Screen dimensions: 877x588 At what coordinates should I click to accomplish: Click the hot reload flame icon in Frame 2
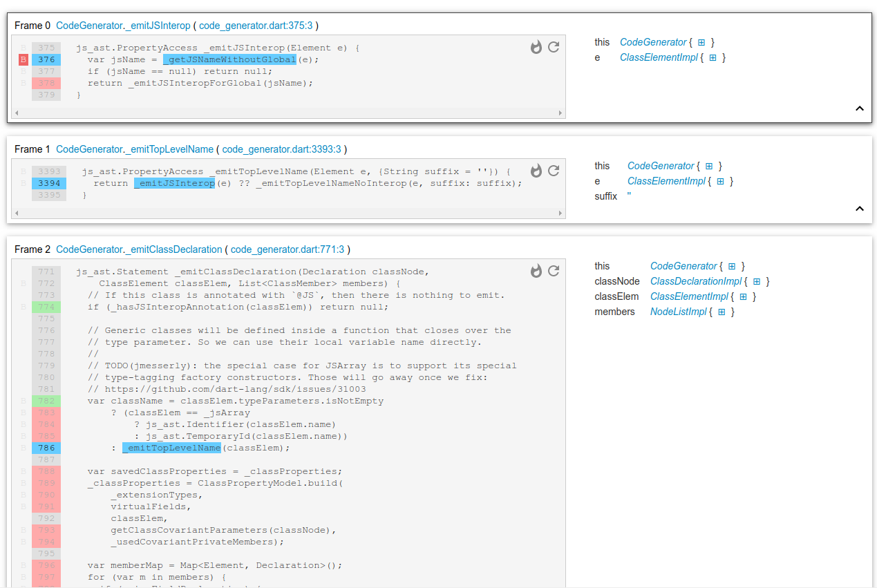[x=536, y=271]
